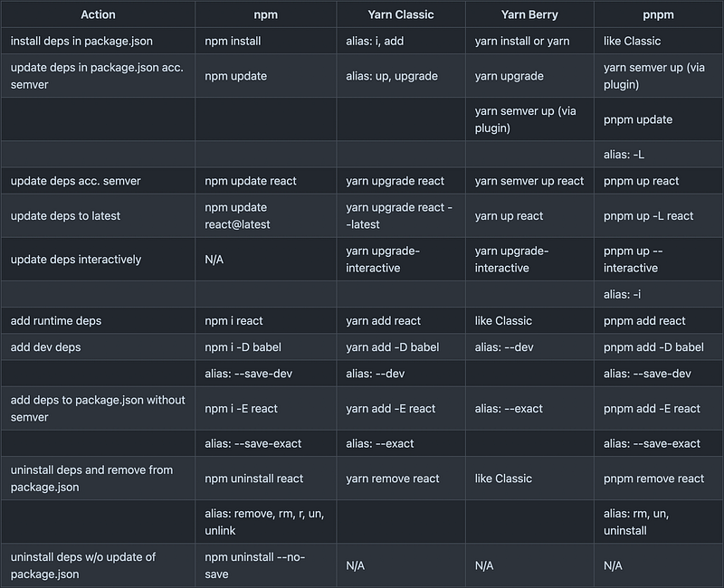Click the 'pnpm up -L react' cell
724x588 pixels.
pos(658,215)
